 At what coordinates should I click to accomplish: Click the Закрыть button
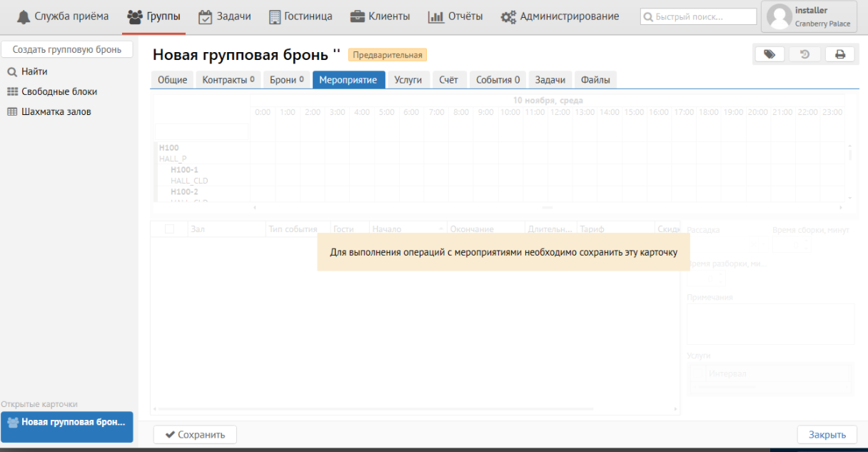[x=827, y=434]
